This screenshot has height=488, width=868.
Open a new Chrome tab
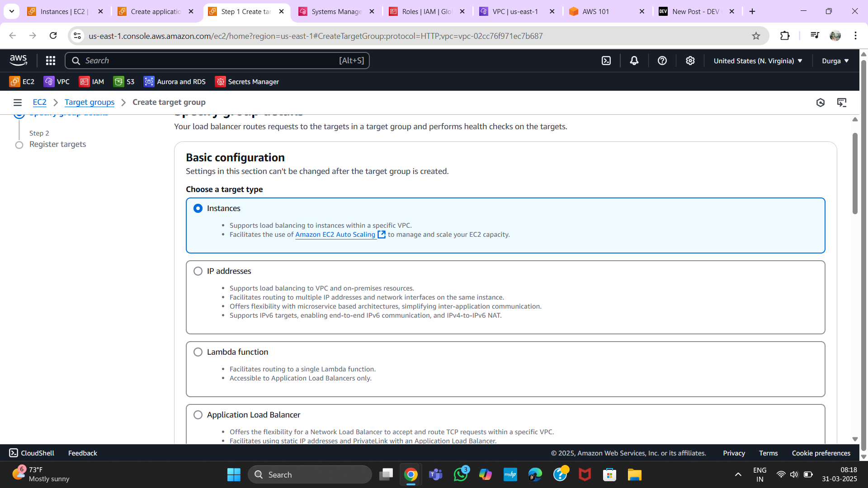[x=752, y=11]
